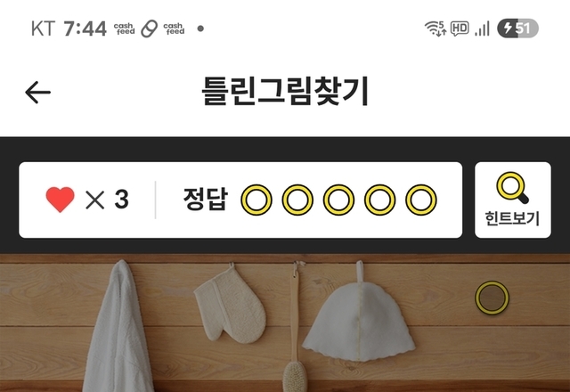The height and width of the screenshot is (392, 570).
Task: Select the second yellow answer circle
Action: pyautogui.click(x=297, y=200)
